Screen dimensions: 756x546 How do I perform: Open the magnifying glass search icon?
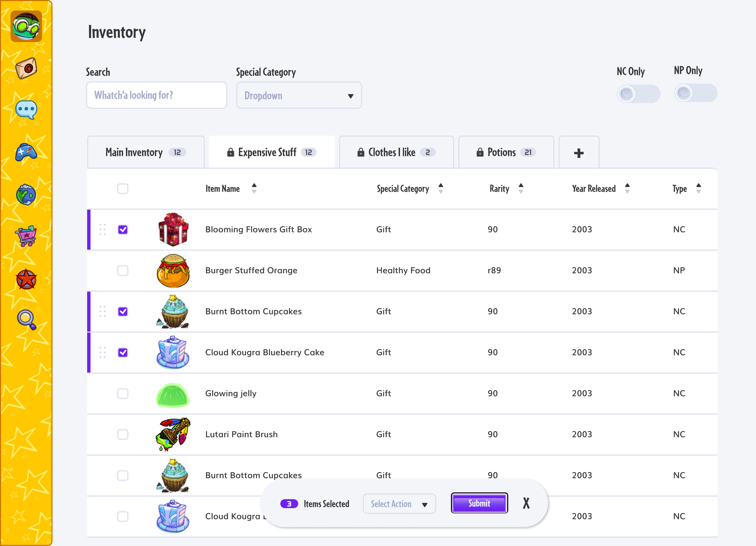[26, 320]
